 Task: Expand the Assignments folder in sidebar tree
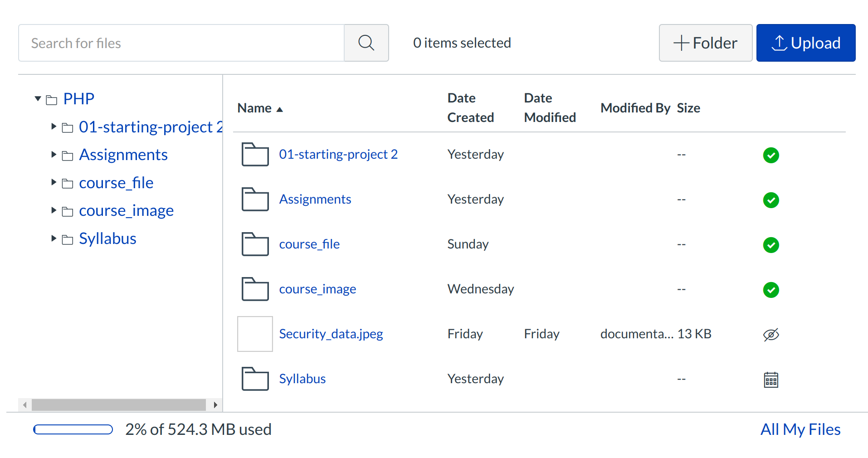54,155
